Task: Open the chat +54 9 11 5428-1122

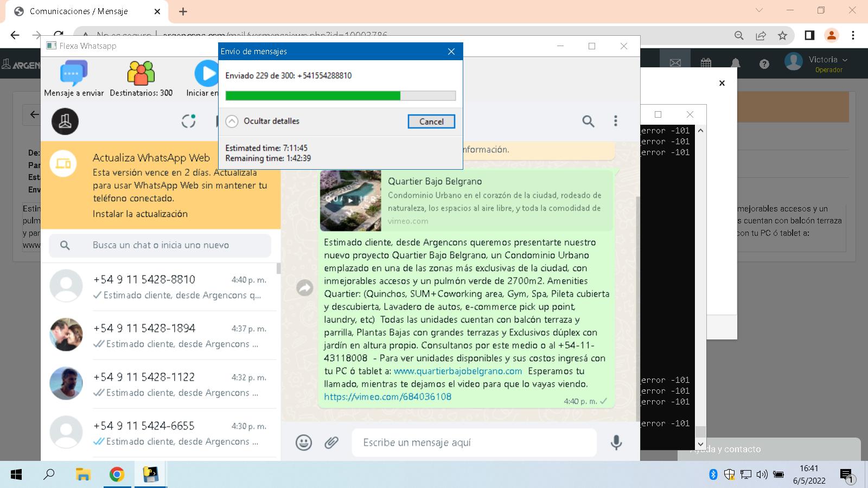Action: point(161,384)
